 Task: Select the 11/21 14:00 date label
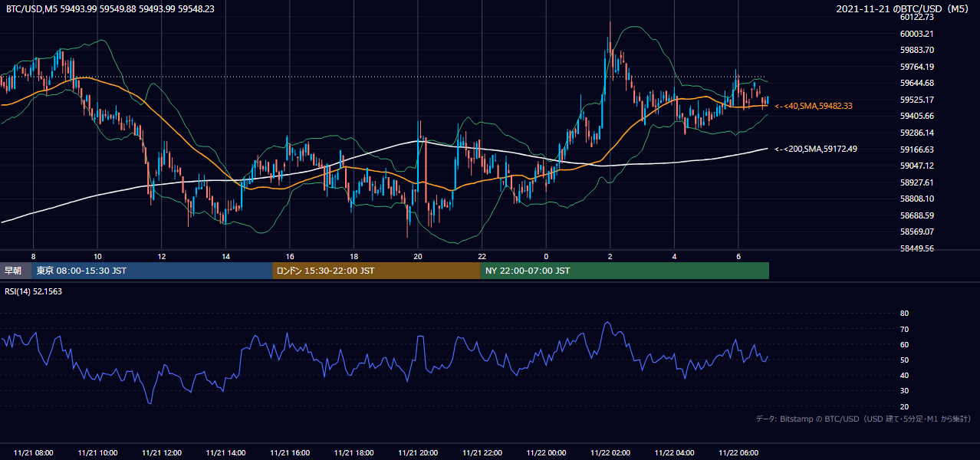pyautogui.click(x=225, y=453)
